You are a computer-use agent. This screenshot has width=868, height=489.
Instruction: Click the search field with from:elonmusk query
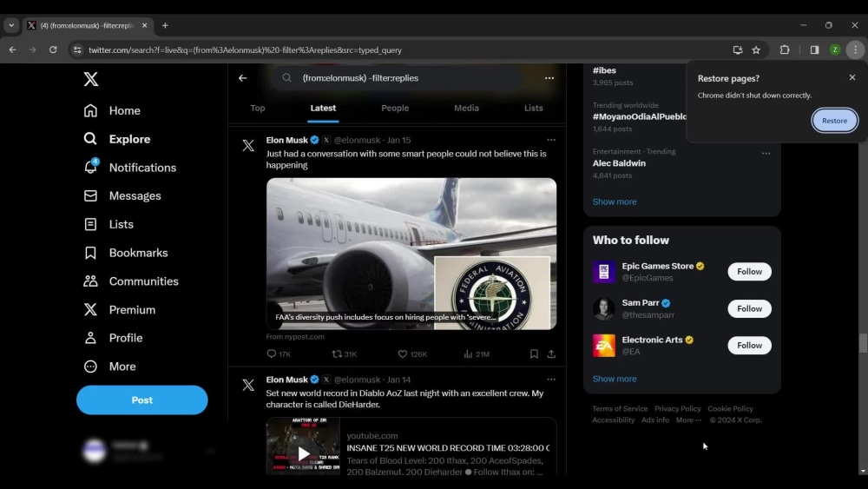tap(397, 78)
